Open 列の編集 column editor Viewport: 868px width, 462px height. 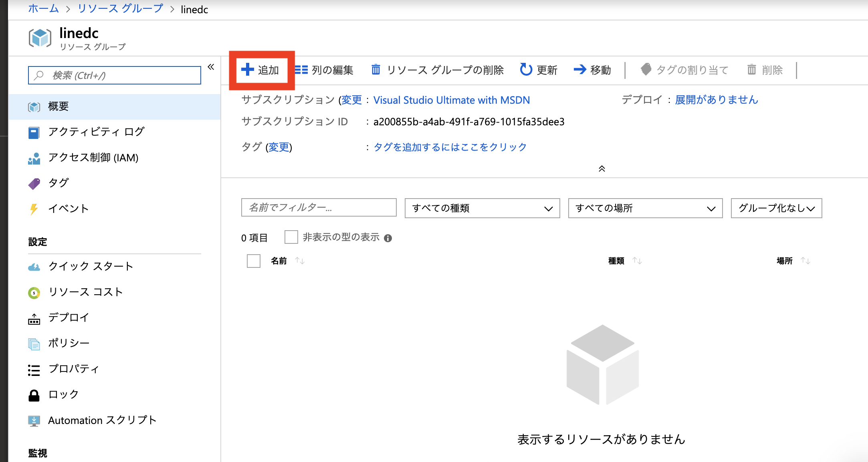324,70
